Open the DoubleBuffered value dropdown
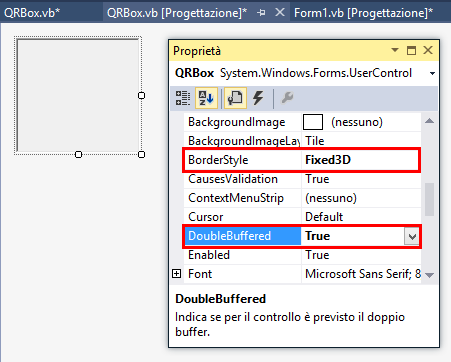Screen dimensions: 451x362 pos(412,237)
